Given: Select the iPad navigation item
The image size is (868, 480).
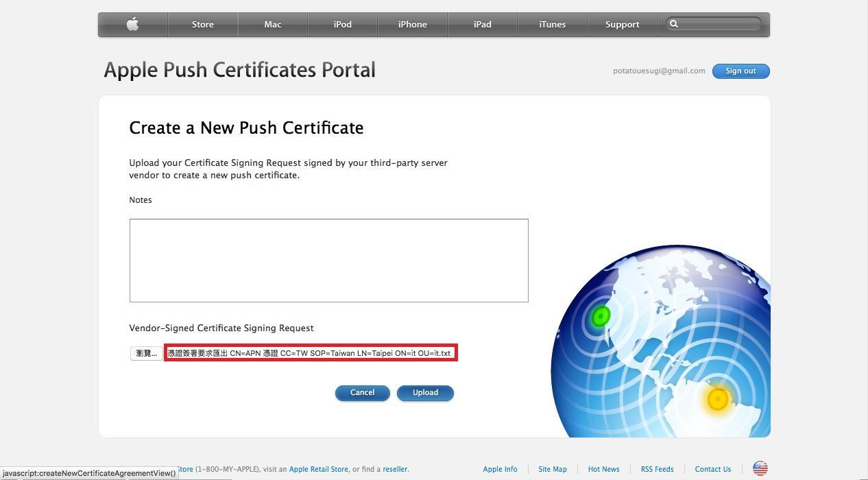Looking at the screenshot, I should point(483,24).
